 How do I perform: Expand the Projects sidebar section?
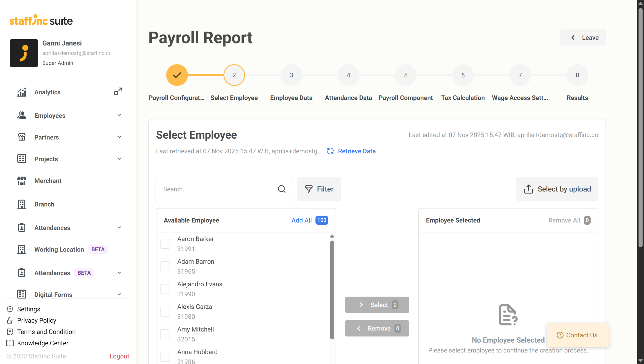point(119,159)
